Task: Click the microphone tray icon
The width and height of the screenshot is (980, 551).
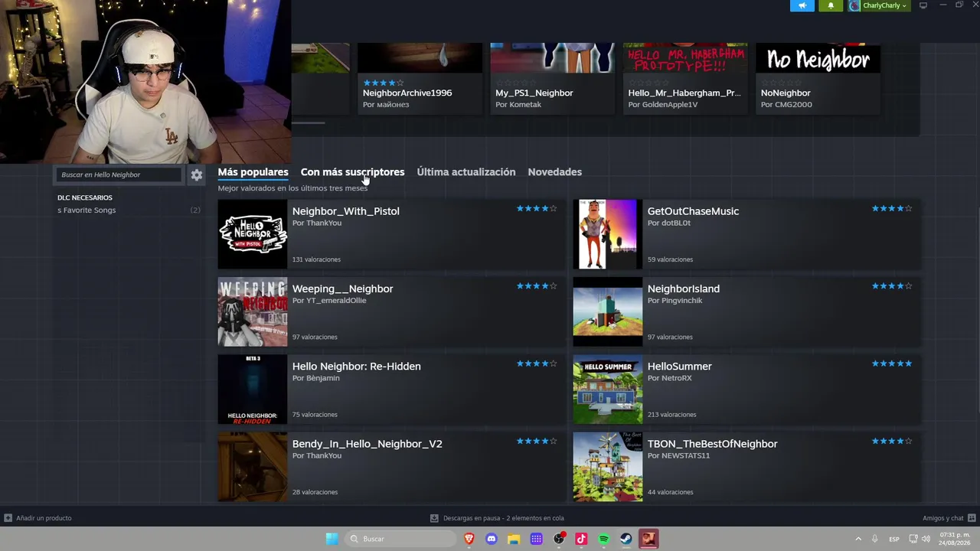Action: click(x=874, y=539)
